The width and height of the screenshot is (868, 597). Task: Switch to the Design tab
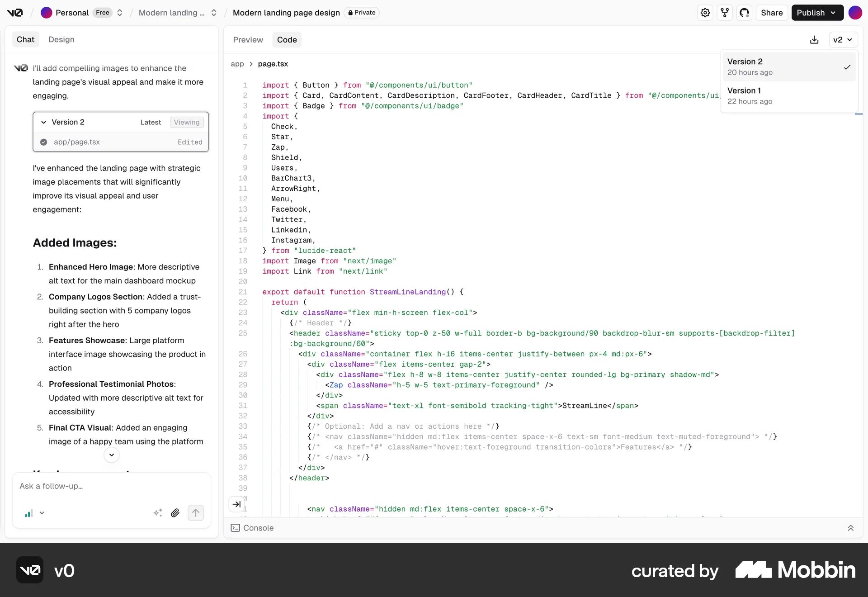click(61, 40)
